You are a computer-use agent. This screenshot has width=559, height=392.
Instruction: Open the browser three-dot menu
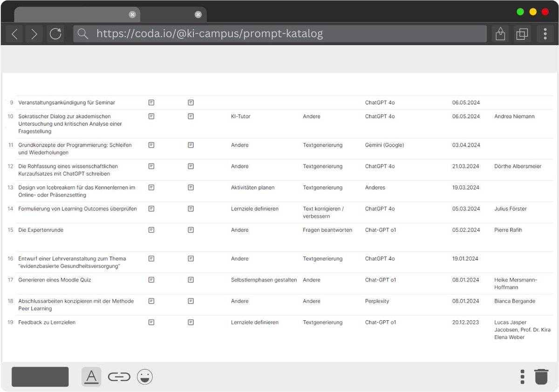point(545,34)
